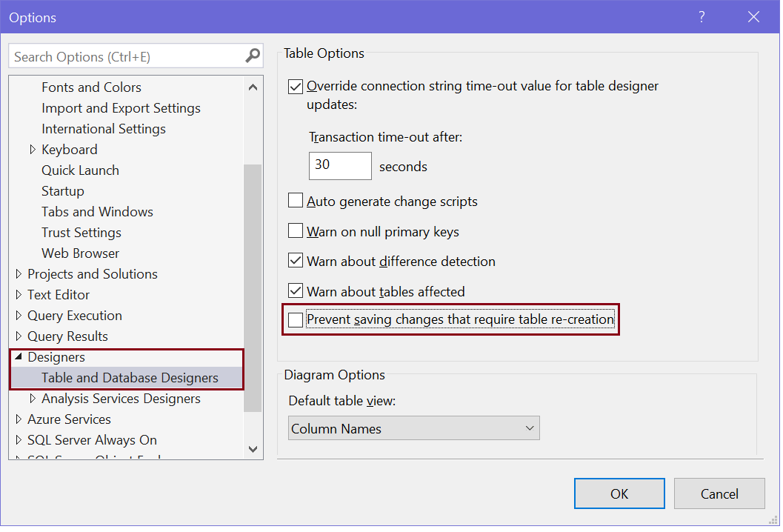Image resolution: width=783 pixels, height=532 pixels.
Task: Click the Help question mark icon
Action: (x=702, y=17)
